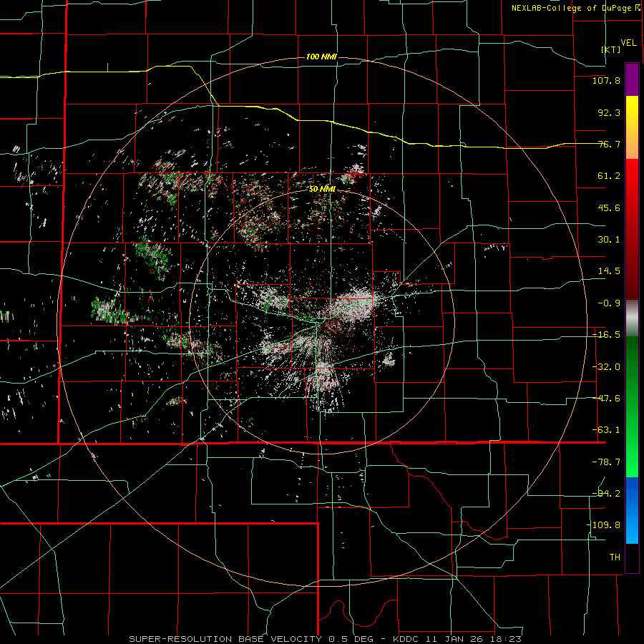Select the -109.8 velocity scale value
The height and width of the screenshot is (644, 644).
(x=603, y=525)
